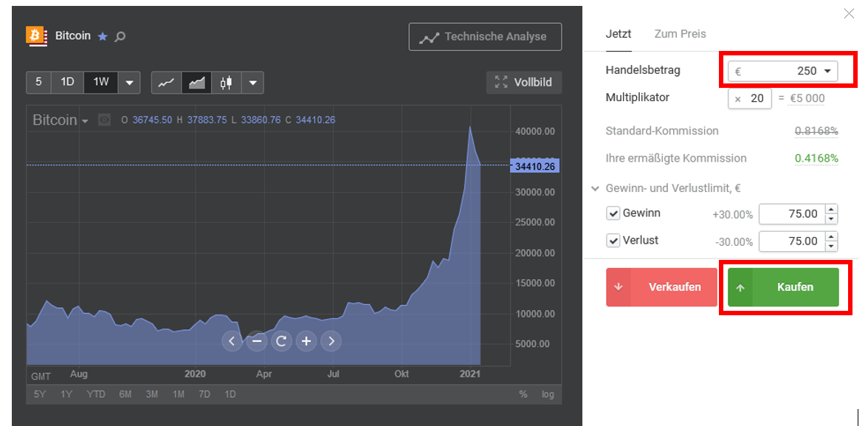Set chart range to 3M

(x=152, y=394)
